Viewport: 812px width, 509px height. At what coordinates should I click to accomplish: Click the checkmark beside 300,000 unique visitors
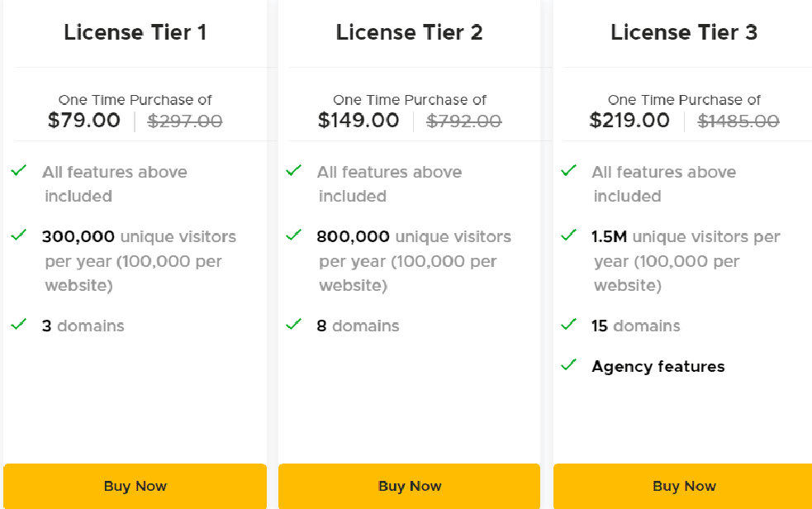point(18,236)
